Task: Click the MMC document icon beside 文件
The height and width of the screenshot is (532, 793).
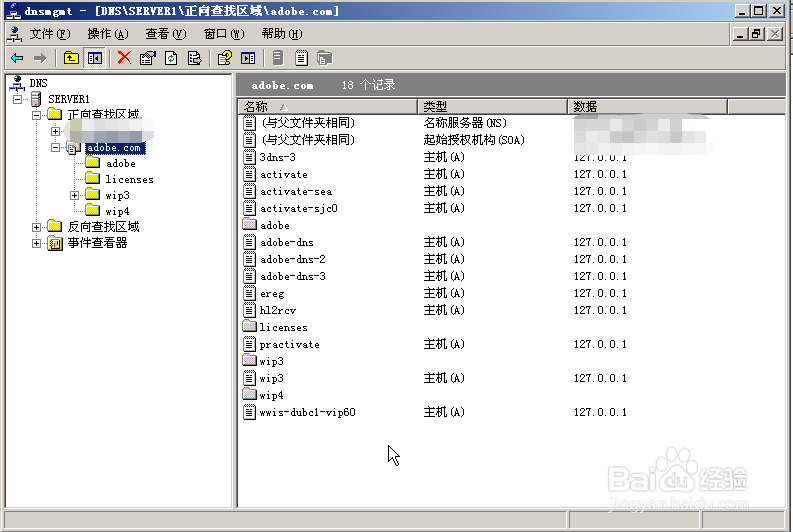Action: coord(15,34)
